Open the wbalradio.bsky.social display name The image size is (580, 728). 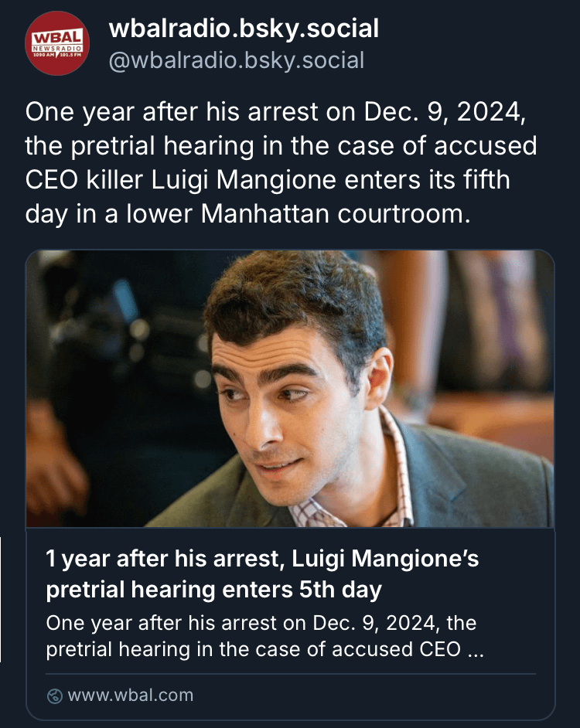click(x=244, y=29)
